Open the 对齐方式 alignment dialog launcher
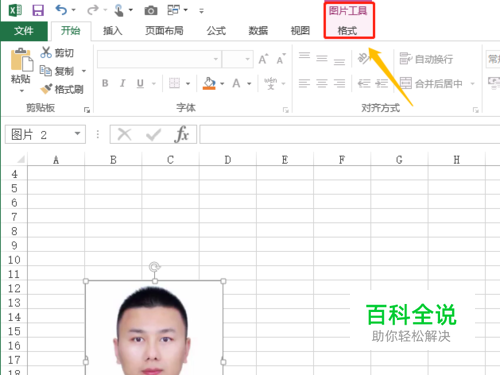Screen dimensions: 500x375 click(476, 110)
